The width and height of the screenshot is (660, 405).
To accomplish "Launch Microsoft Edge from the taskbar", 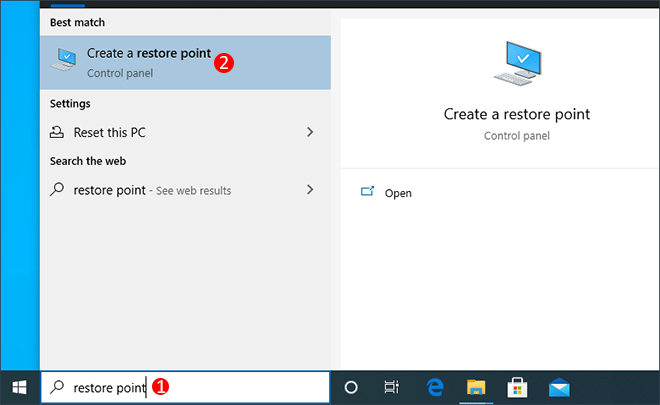I will [435, 387].
